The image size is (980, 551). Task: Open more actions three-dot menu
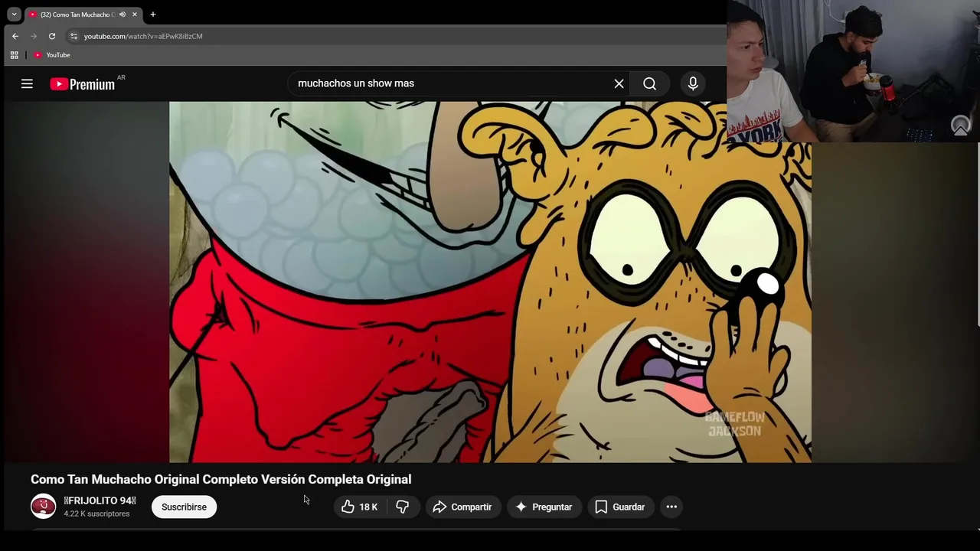(671, 507)
